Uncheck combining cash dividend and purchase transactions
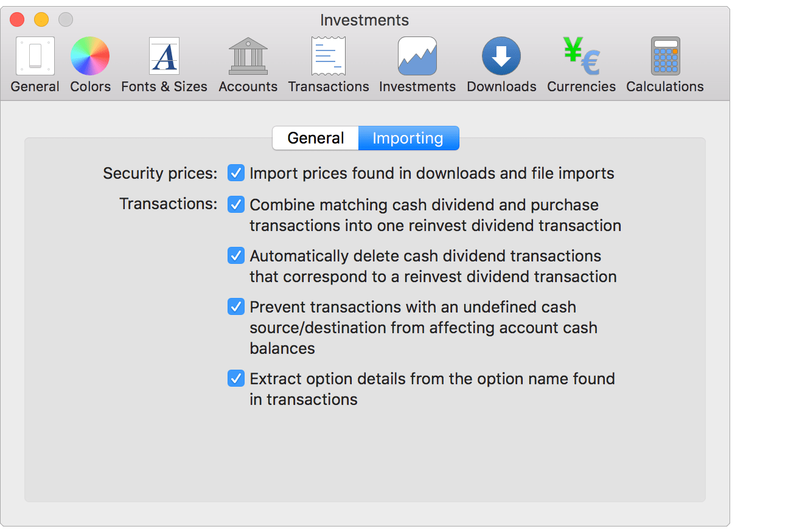 pyautogui.click(x=235, y=204)
